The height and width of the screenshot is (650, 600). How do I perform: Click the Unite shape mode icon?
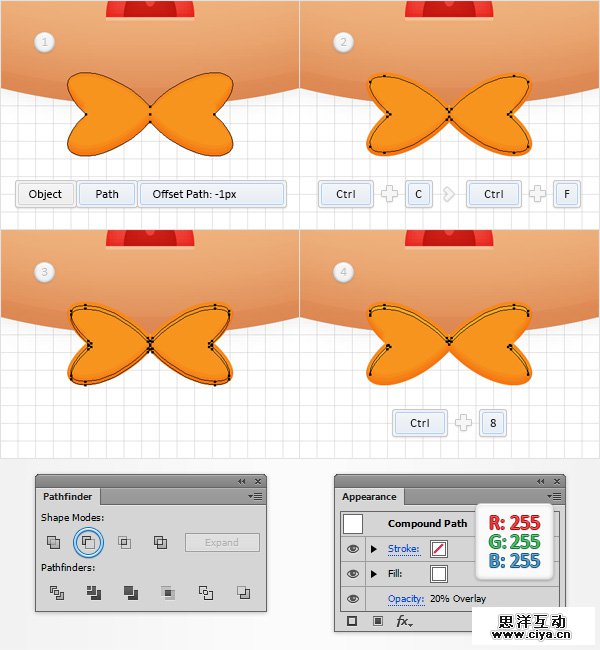pos(53,542)
